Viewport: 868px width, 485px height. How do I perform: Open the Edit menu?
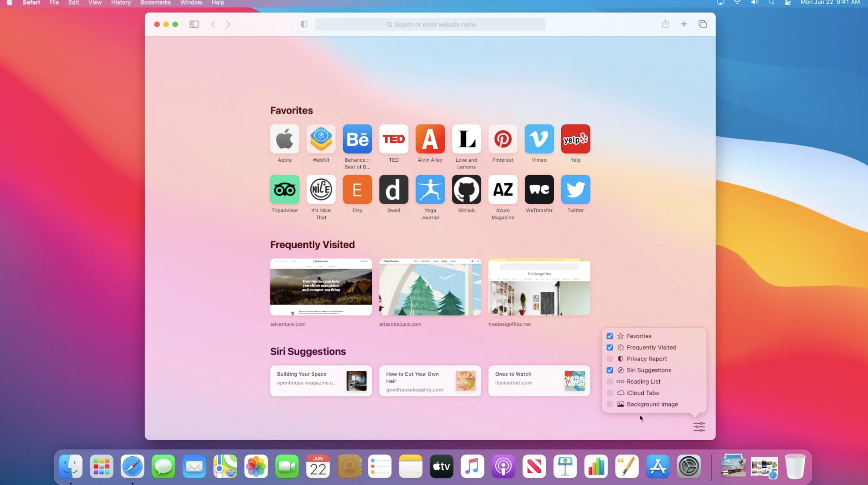(74, 3)
